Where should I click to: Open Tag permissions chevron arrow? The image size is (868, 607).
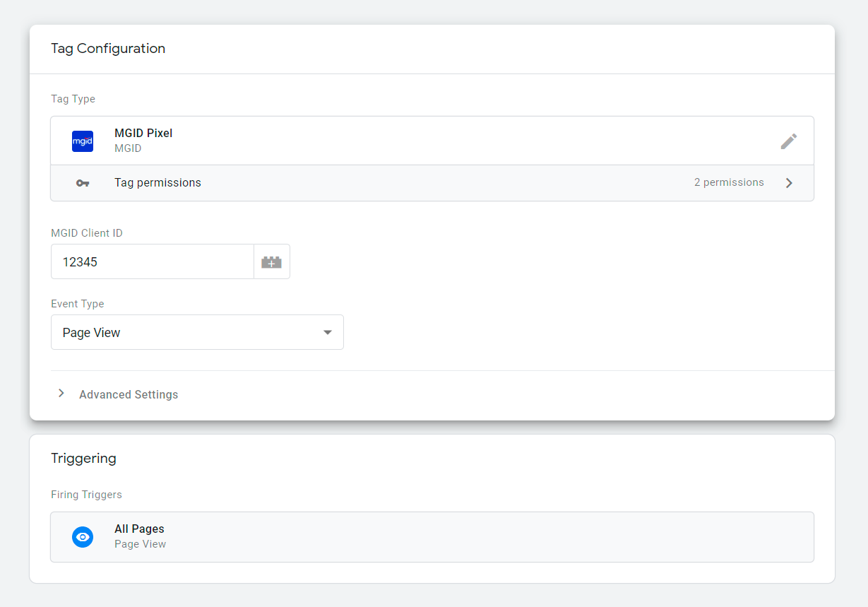tap(789, 183)
